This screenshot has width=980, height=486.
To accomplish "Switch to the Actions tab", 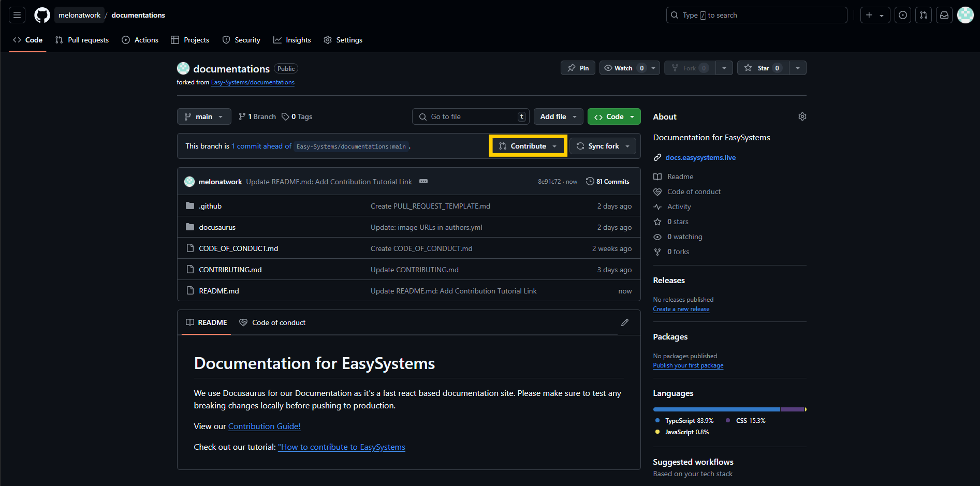I will coord(140,40).
